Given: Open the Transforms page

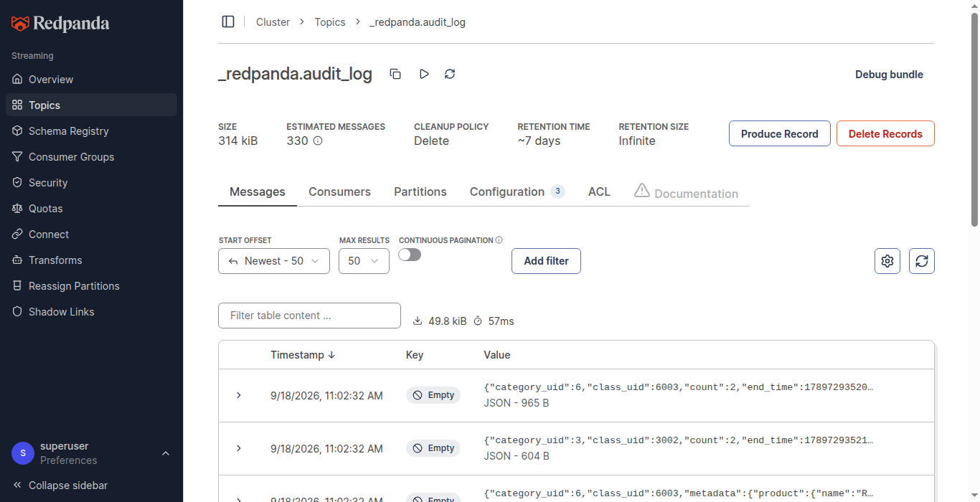Looking at the screenshot, I should pyautogui.click(x=91, y=260).
